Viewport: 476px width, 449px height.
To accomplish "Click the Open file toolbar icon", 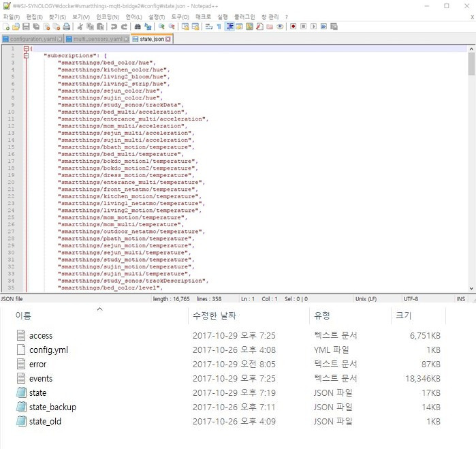I will coord(16,27).
